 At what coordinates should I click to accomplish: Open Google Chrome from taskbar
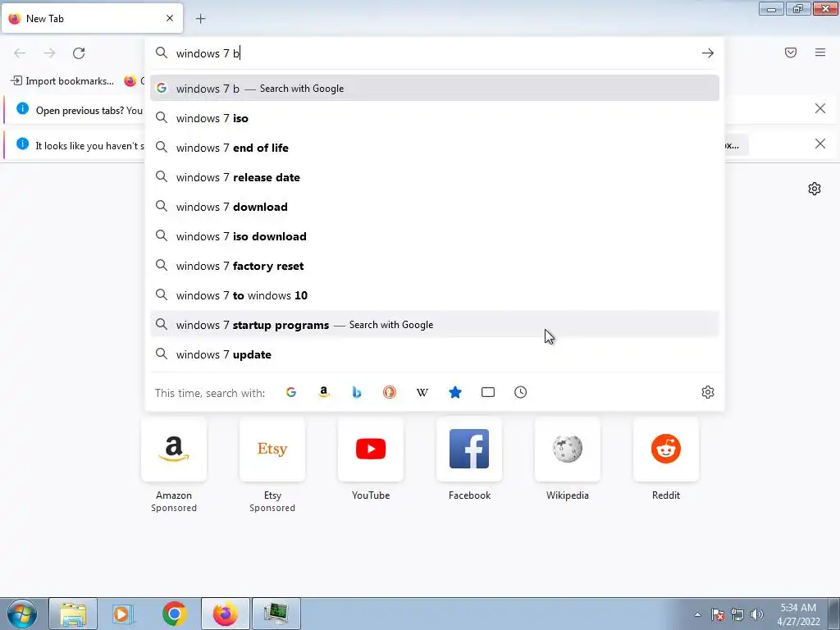174,614
